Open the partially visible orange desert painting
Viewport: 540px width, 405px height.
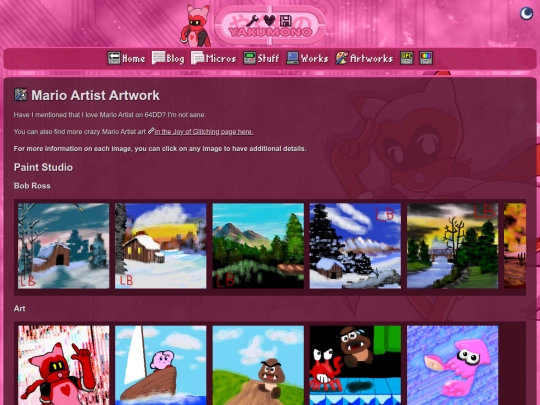click(x=515, y=246)
